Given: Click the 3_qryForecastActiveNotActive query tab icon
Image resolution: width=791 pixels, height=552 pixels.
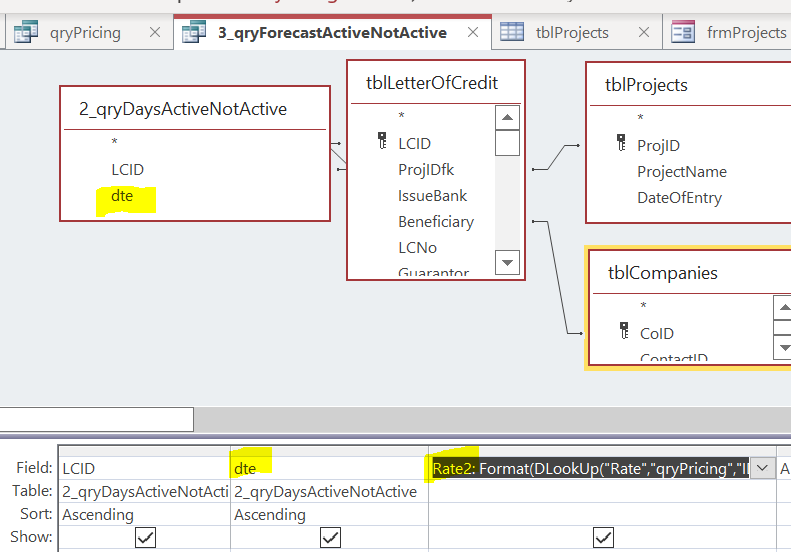Looking at the screenshot, I should pos(194,32).
